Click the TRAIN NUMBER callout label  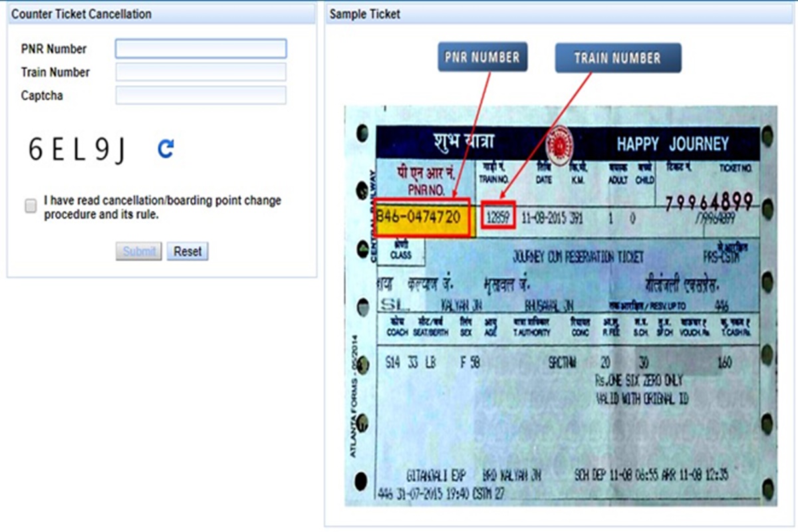tap(618, 58)
